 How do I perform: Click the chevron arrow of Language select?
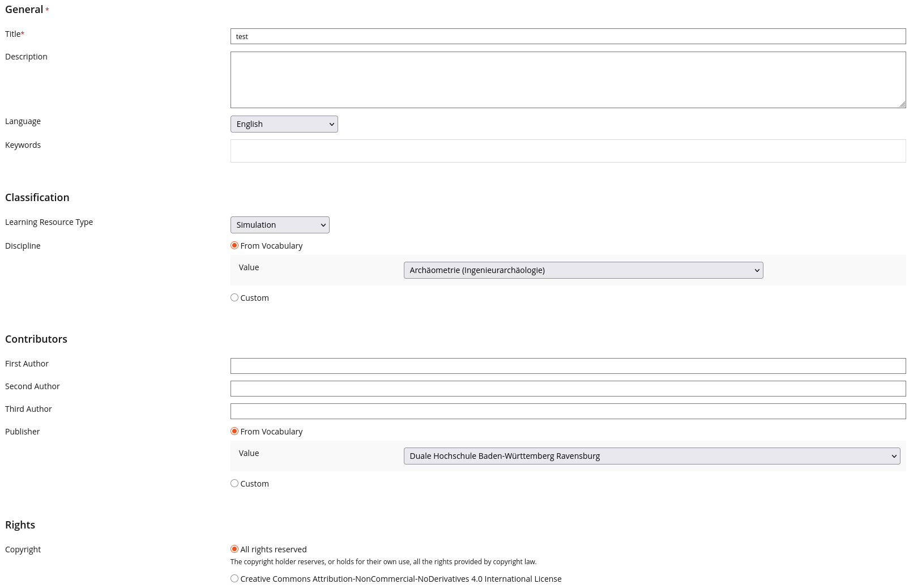click(x=332, y=125)
